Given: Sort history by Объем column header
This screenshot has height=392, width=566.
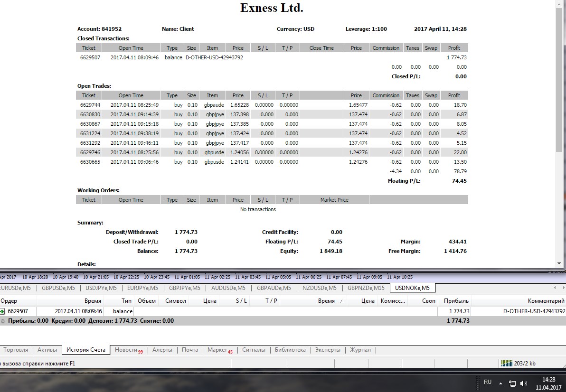Looking at the screenshot, I should click(147, 301).
